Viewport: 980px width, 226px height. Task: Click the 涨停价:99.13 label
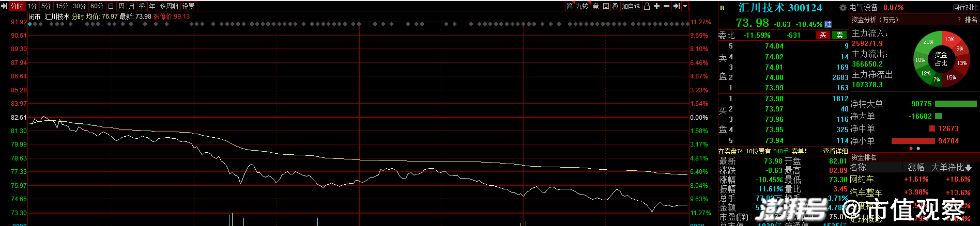(x=172, y=17)
